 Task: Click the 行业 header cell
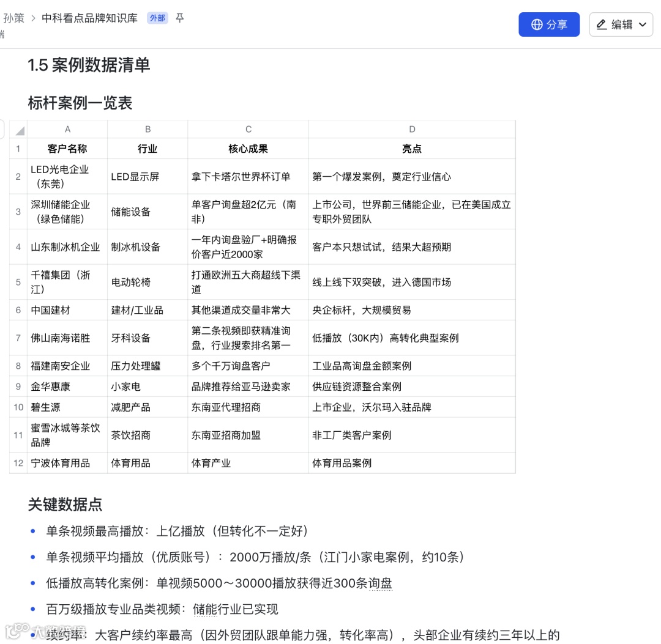pyautogui.click(x=148, y=149)
